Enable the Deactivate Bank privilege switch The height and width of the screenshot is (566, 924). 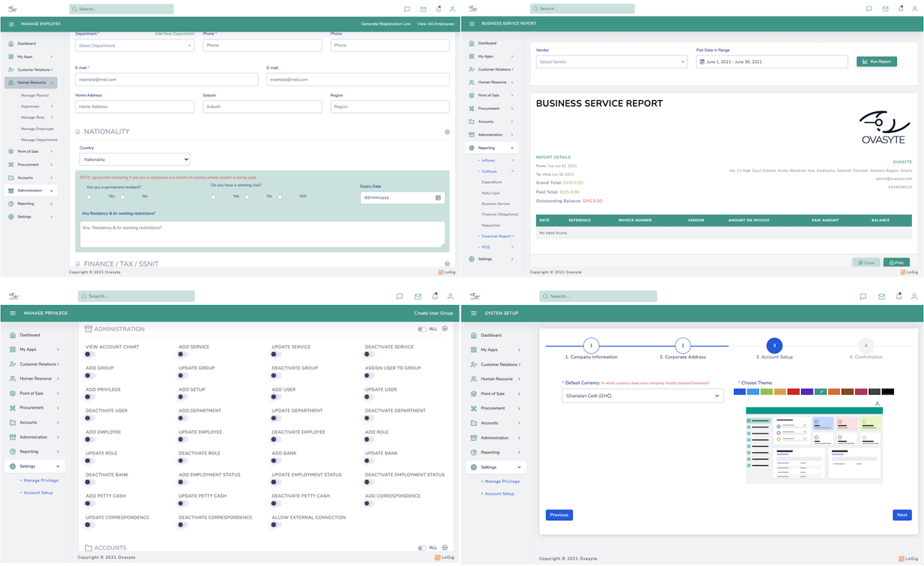click(x=90, y=482)
